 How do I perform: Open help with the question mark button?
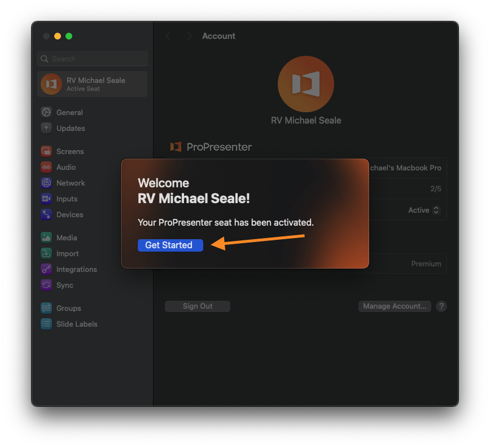pos(441,306)
